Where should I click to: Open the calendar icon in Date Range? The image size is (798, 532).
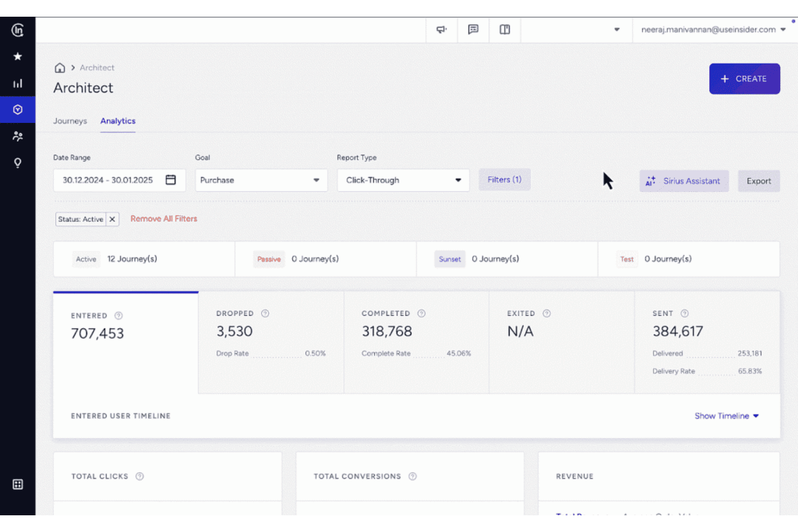coord(171,180)
